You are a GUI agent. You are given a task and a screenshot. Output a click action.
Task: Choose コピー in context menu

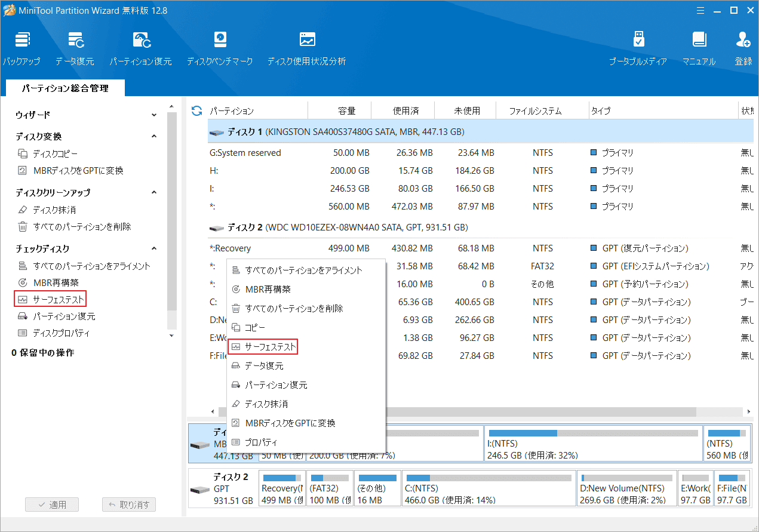(306, 328)
